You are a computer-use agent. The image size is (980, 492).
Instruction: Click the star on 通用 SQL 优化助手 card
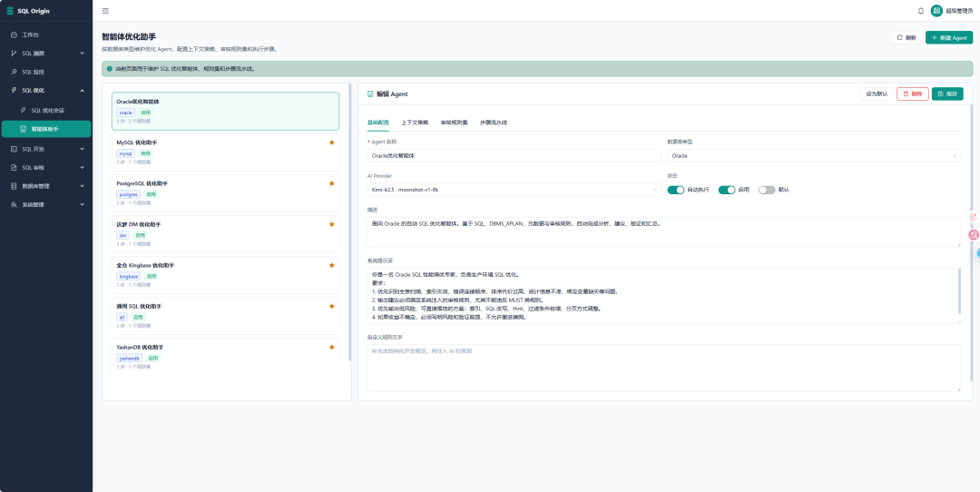coord(332,306)
